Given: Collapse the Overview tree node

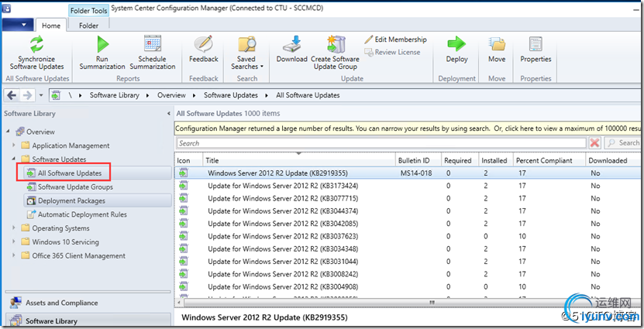Looking at the screenshot, I should tap(9, 132).
